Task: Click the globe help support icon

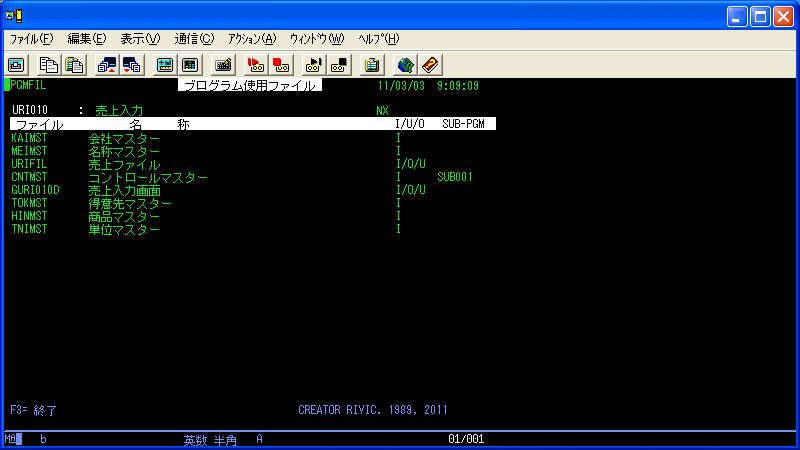Action: click(405, 65)
